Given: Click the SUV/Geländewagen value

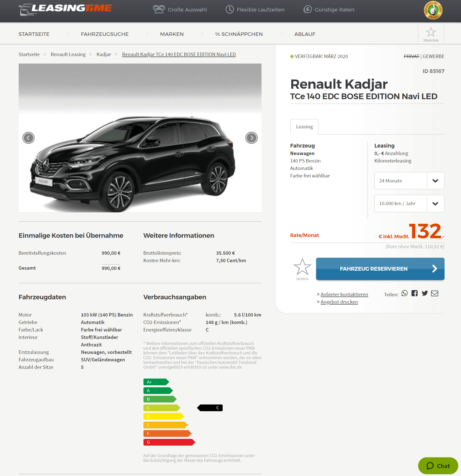Looking at the screenshot, I should pyautogui.click(x=103, y=360).
